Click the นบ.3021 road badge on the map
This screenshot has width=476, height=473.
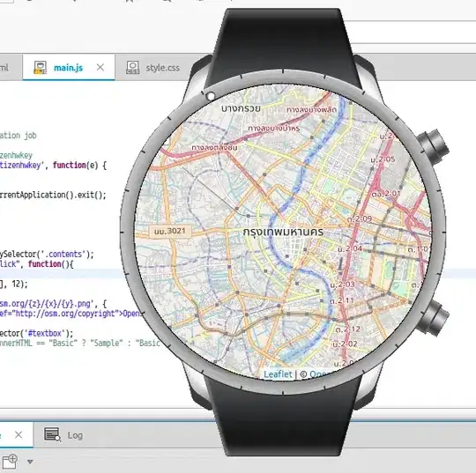click(x=170, y=232)
